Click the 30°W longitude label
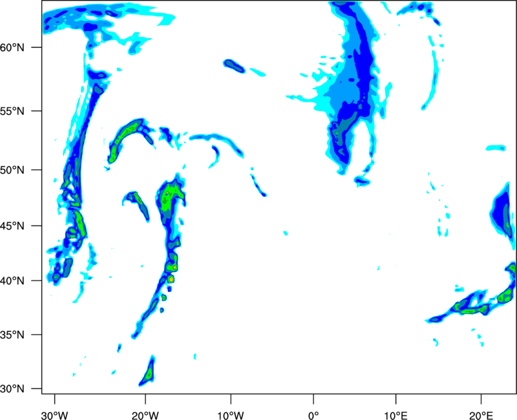The image size is (517, 420). click(x=54, y=415)
